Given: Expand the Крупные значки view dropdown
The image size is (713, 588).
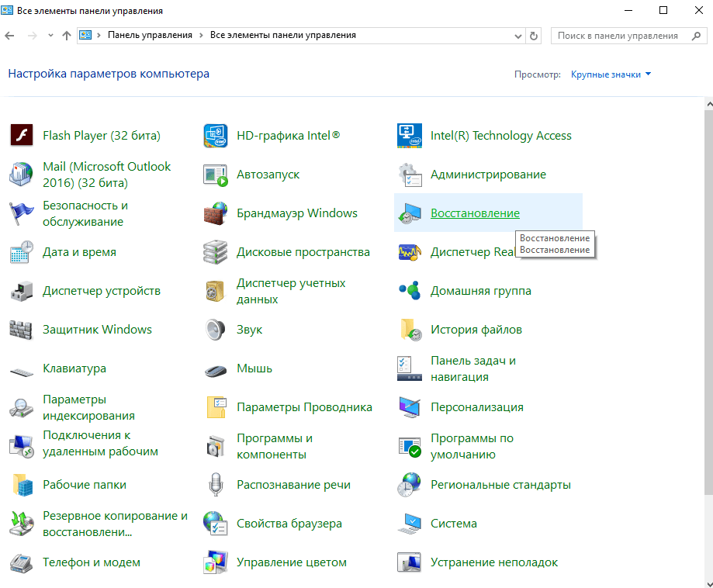Looking at the screenshot, I should coord(611,74).
